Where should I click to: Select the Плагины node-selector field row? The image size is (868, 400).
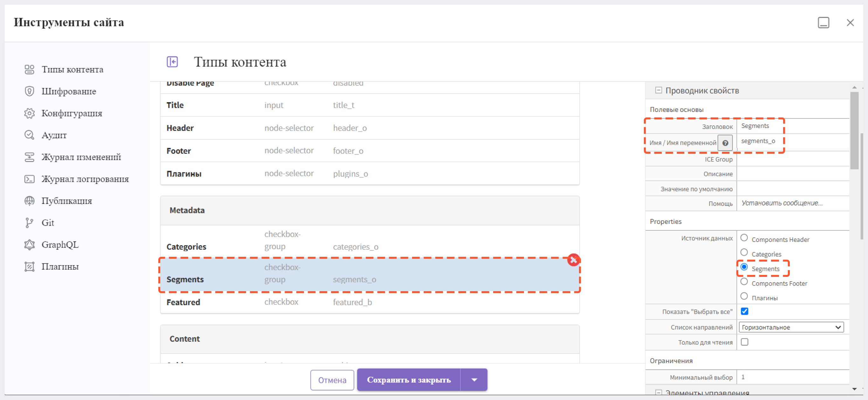370,173
